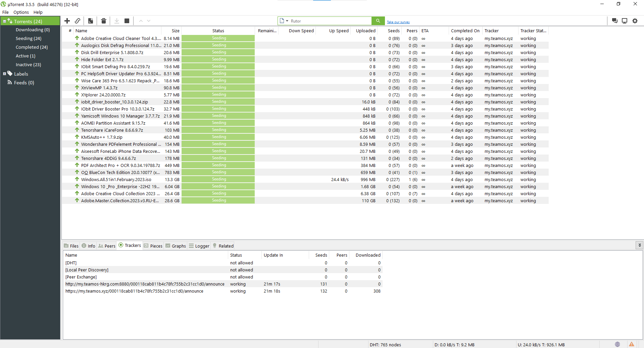Screen dimensions: 644x348
Task: Open the File menu
Action: point(5,12)
